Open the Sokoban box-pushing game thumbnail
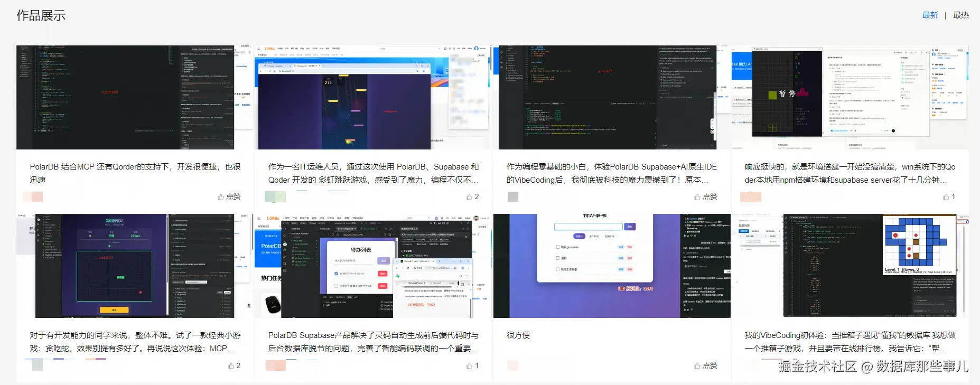 click(850, 266)
